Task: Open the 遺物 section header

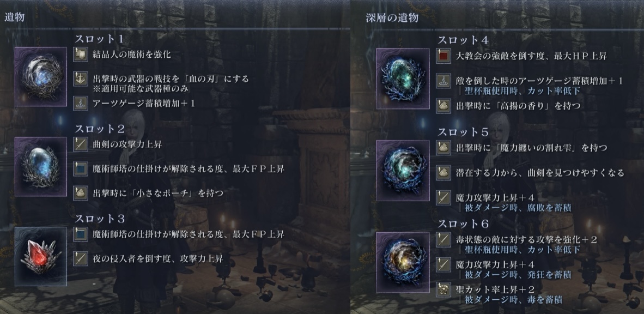Action: point(15,17)
